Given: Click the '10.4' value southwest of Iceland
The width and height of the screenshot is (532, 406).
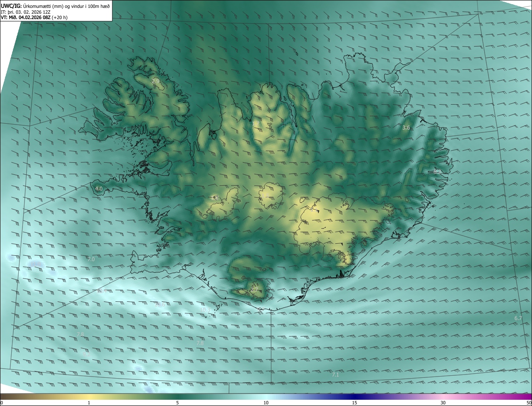Looking at the screenshot, I should 101,291.
